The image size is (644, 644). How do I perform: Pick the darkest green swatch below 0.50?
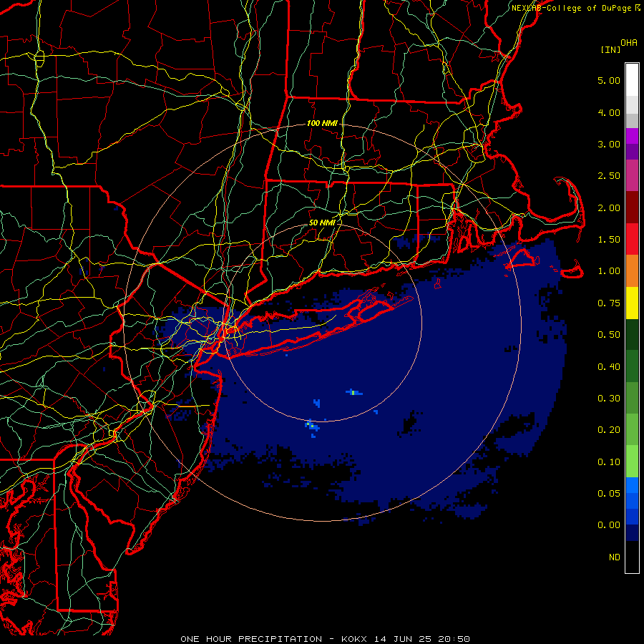pos(632,334)
